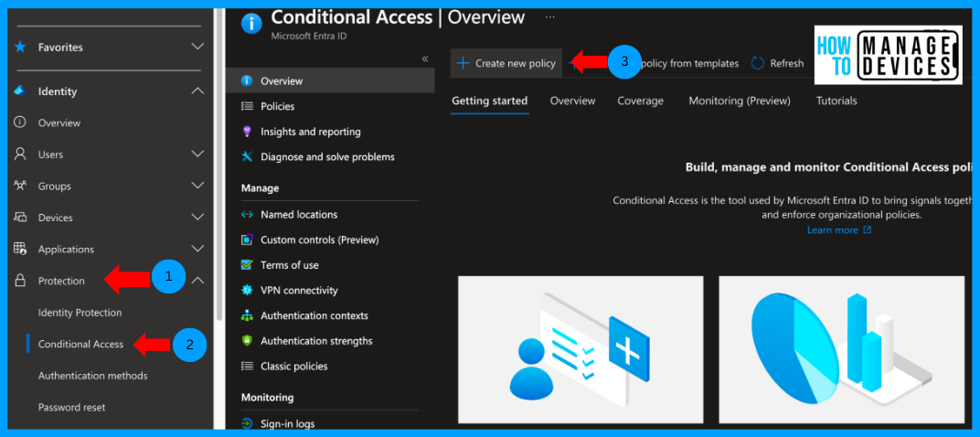Click the Terms of use checkmark icon

(247, 265)
